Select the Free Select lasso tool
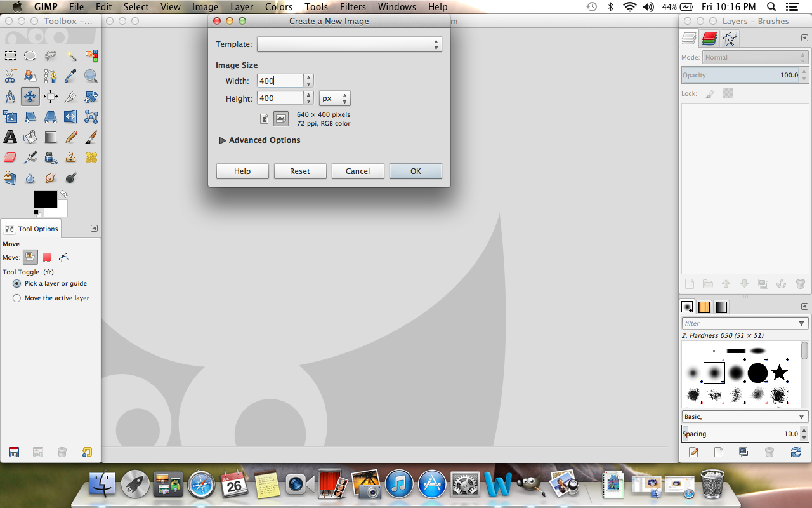The height and width of the screenshot is (508, 812). [x=51, y=56]
